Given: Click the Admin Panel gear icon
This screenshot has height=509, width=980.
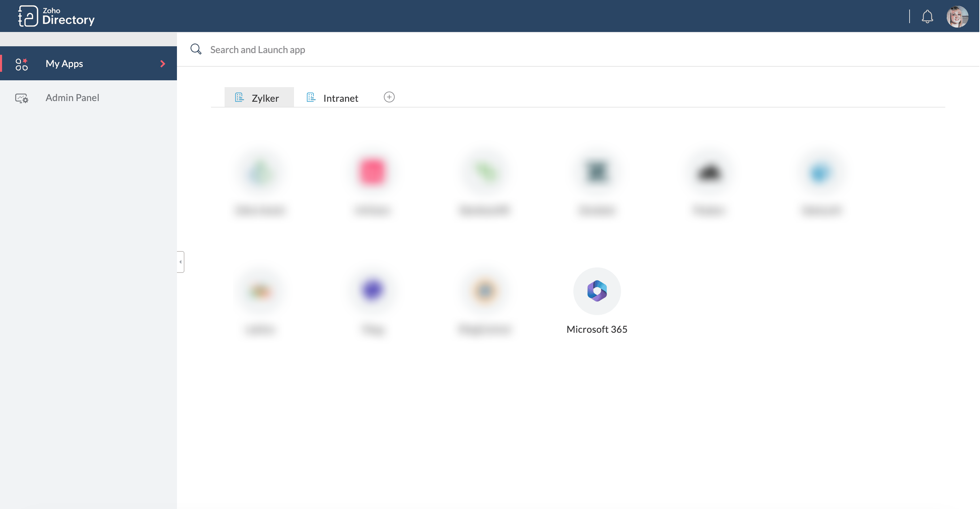Looking at the screenshot, I should point(22,98).
